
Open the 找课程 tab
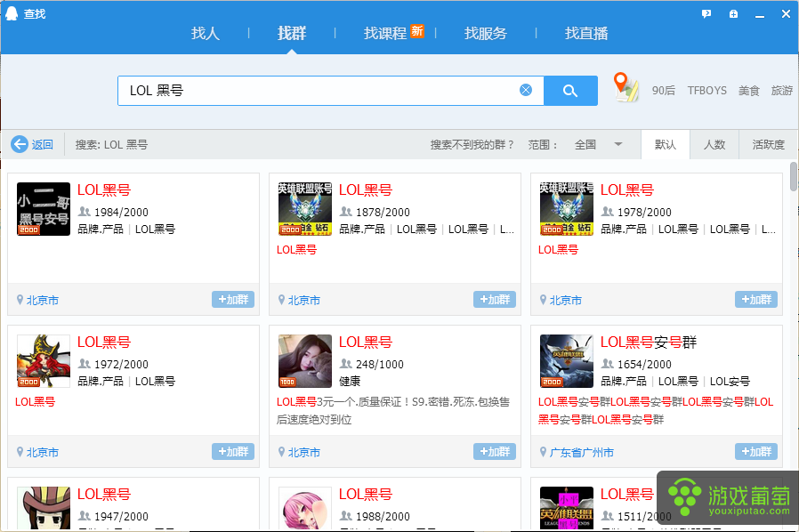pos(385,34)
